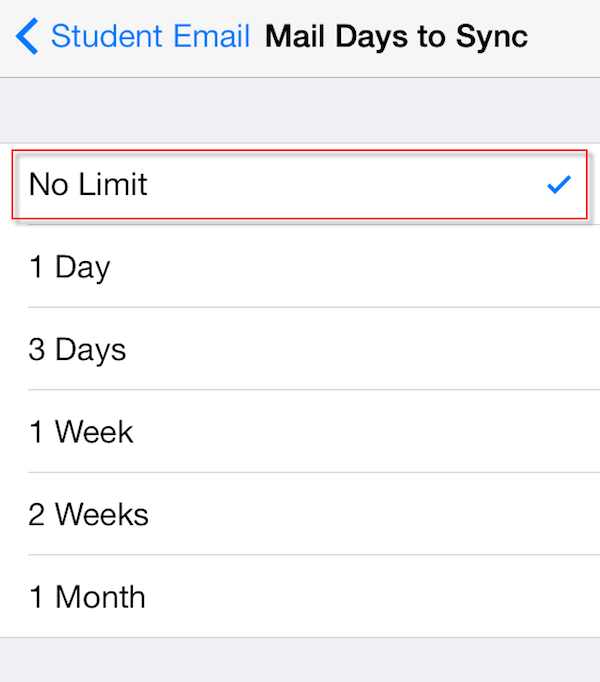Pick the 1 Week option
This screenshot has height=682, width=600.
(x=81, y=432)
